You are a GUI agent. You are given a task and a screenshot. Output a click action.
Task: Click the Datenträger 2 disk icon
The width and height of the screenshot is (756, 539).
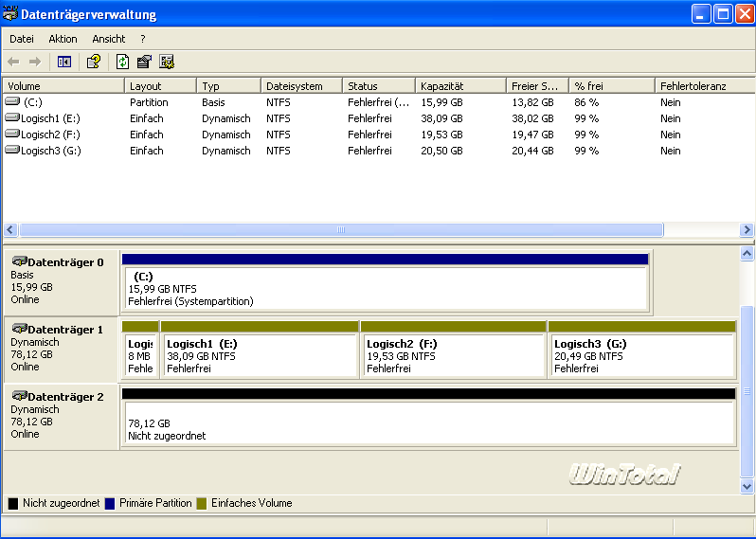(19, 396)
